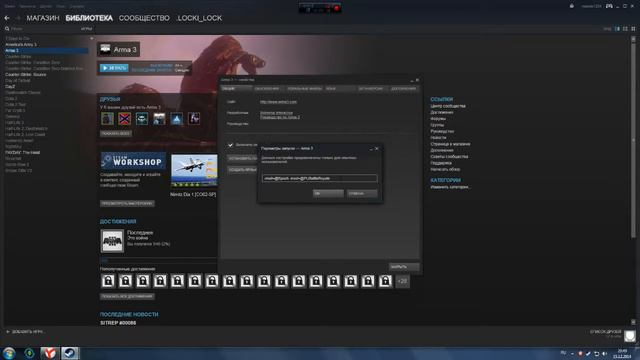Image resolution: width=640 pixels, height=360 pixels.
Task: Click ПРОСМОТРЕТЬ МАСТЕРСКУЮ button
Action: (127, 203)
